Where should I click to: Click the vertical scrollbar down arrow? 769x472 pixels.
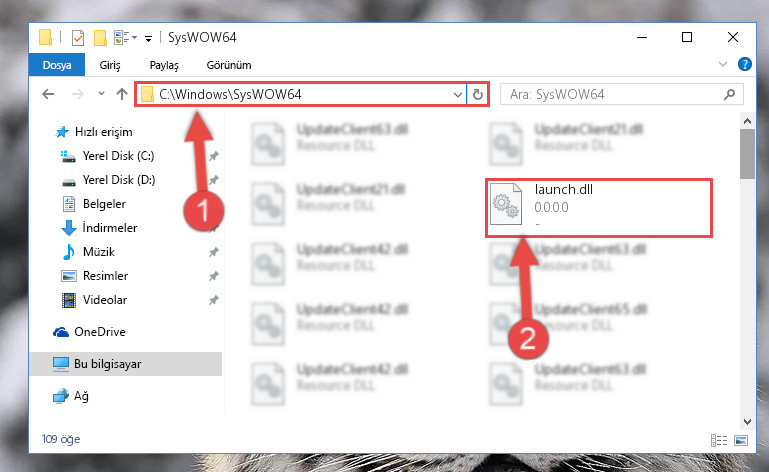click(747, 421)
